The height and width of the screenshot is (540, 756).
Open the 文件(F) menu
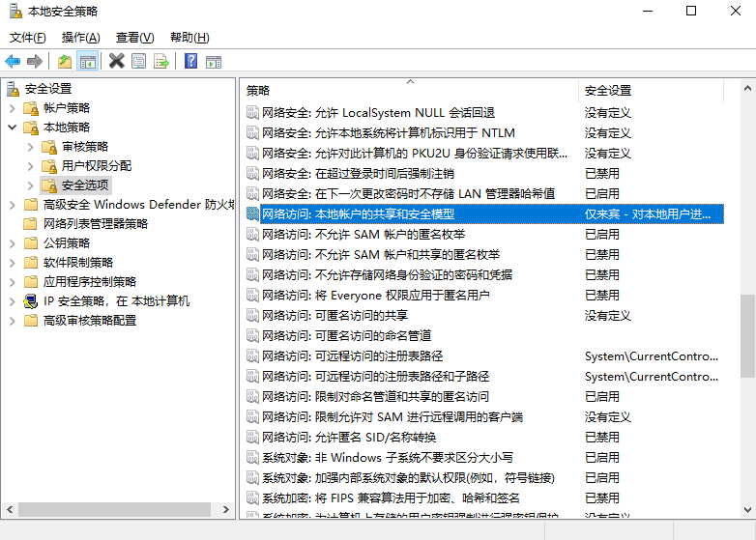[x=27, y=38]
